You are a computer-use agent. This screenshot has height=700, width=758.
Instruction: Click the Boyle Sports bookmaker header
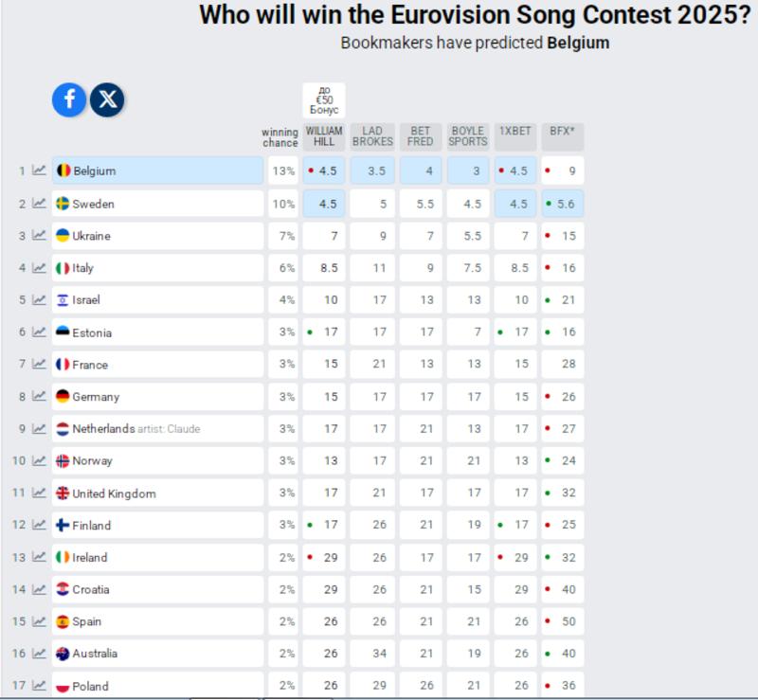(468, 136)
